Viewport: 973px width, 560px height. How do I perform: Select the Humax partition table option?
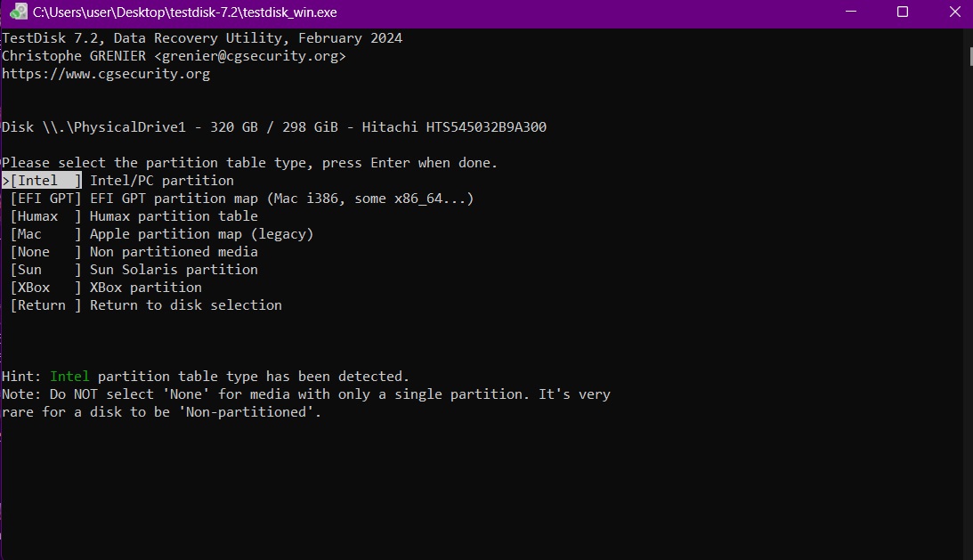click(x=134, y=216)
